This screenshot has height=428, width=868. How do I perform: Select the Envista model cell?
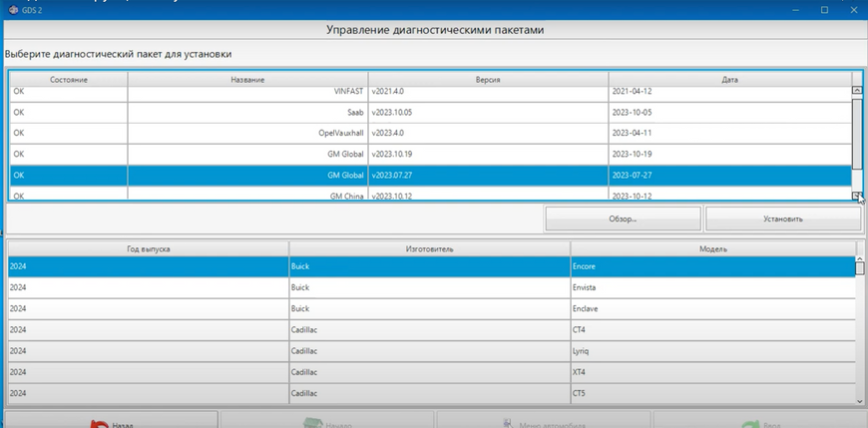tap(713, 288)
